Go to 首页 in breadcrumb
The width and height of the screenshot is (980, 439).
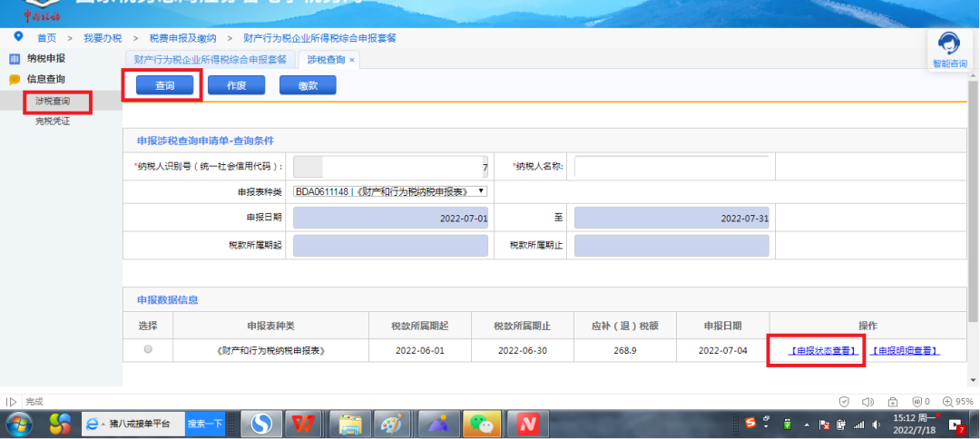tap(47, 38)
